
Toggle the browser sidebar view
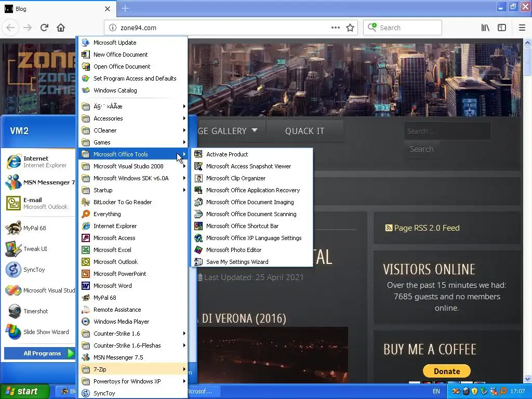pyautogui.click(x=502, y=28)
